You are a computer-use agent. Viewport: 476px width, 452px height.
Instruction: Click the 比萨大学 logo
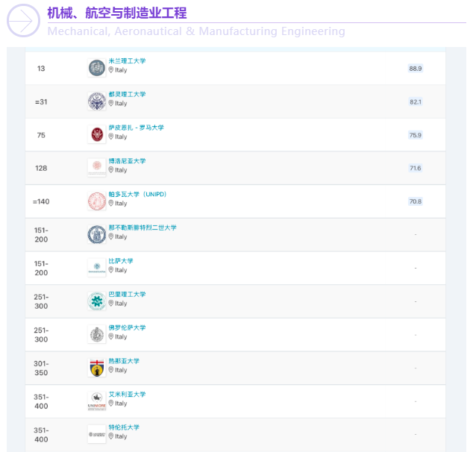tap(97, 268)
